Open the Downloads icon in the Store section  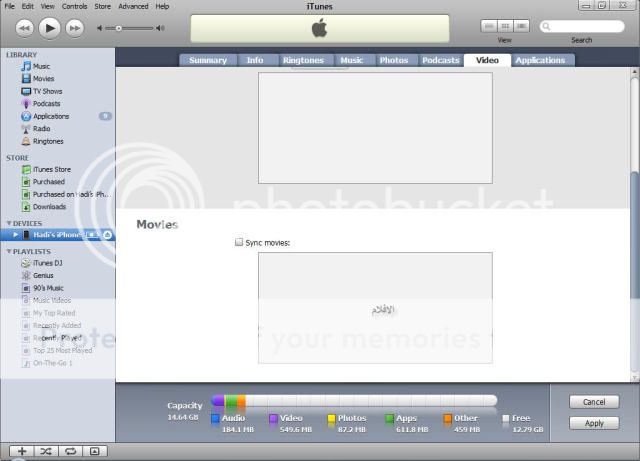pos(26,207)
